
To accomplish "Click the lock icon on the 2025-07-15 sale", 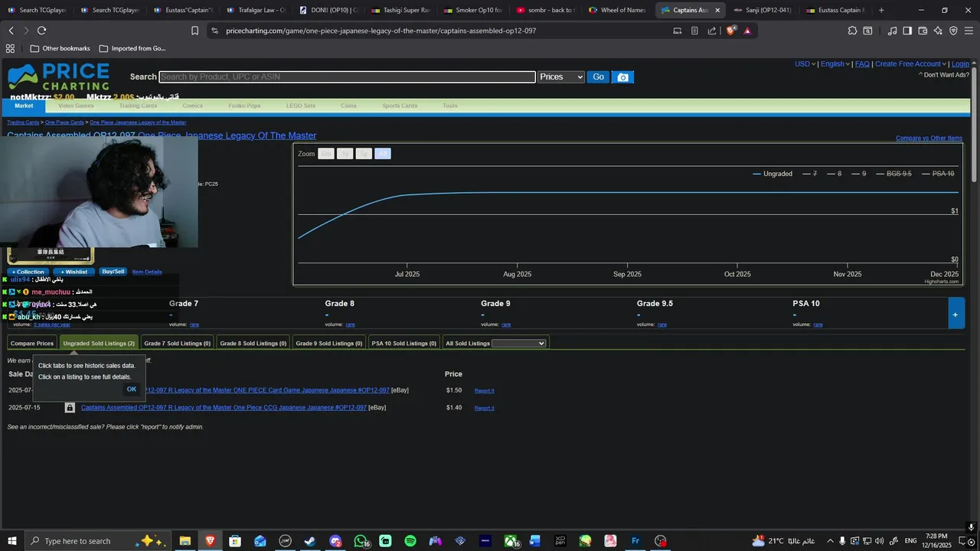I will 70,408.
